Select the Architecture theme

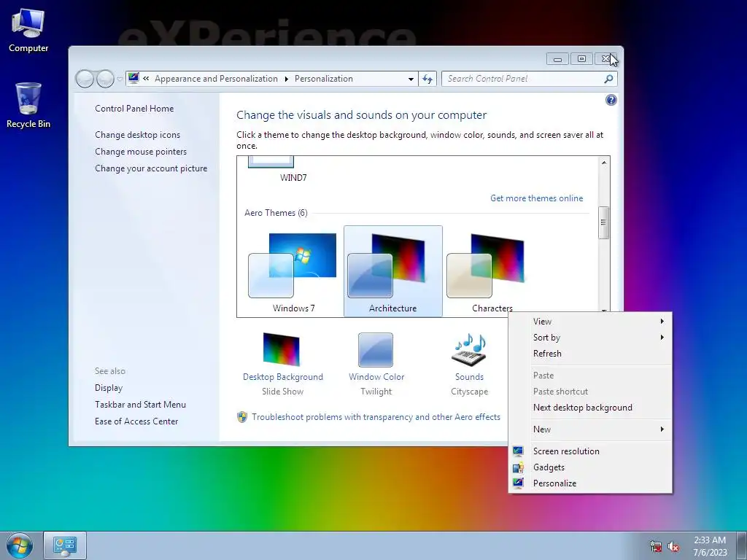click(392, 271)
